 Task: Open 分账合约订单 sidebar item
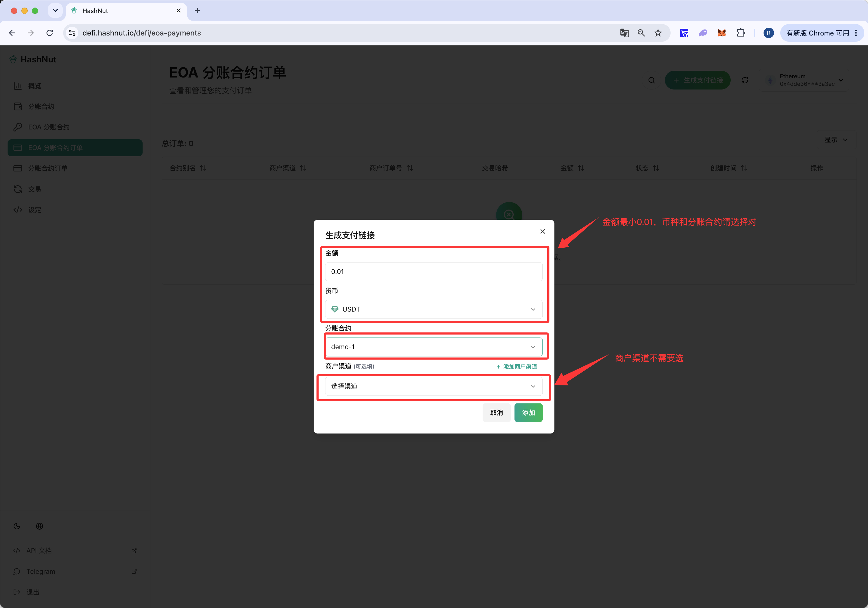pyautogui.click(x=75, y=168)
